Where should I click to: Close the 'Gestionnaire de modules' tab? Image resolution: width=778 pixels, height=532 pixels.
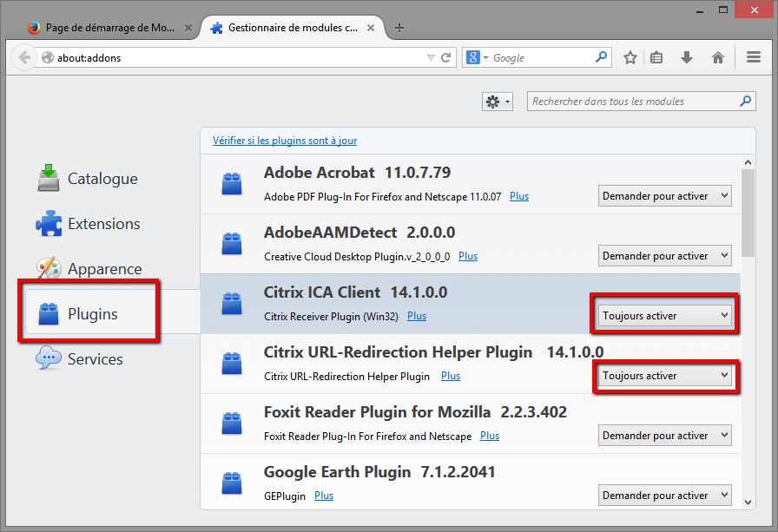pos(371,28)
